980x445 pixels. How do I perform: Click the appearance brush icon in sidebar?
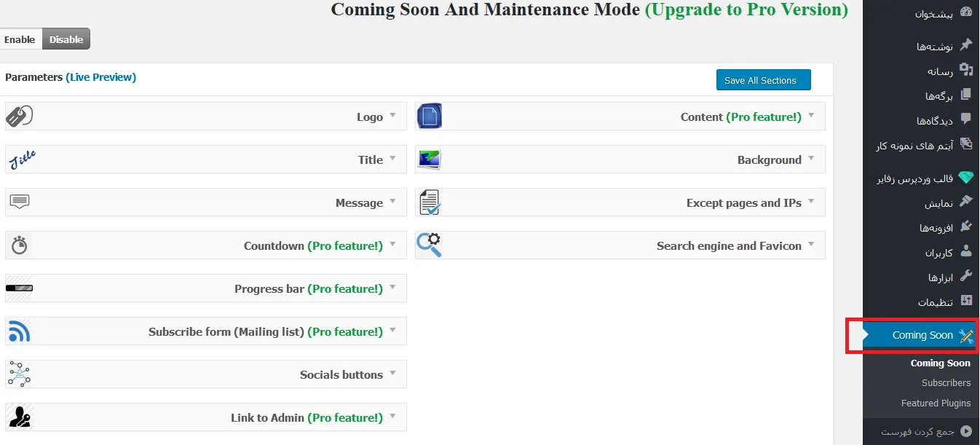(x=966, y=202)
